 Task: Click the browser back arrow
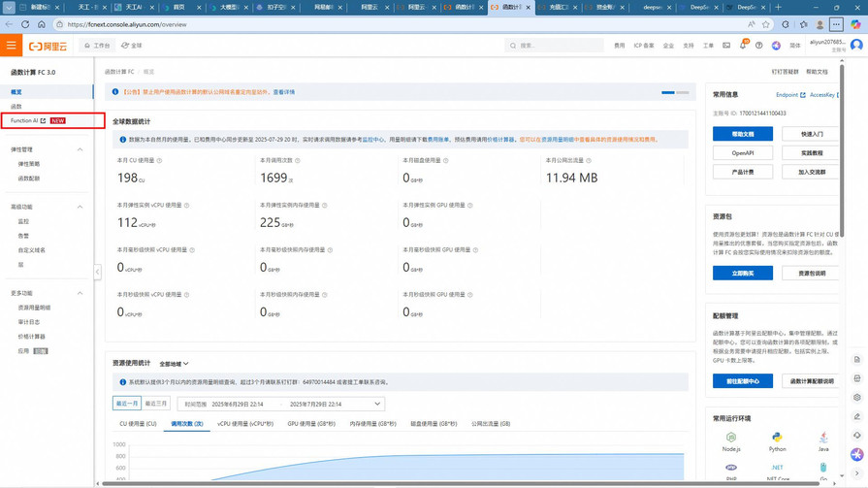[x=9, y=24]
